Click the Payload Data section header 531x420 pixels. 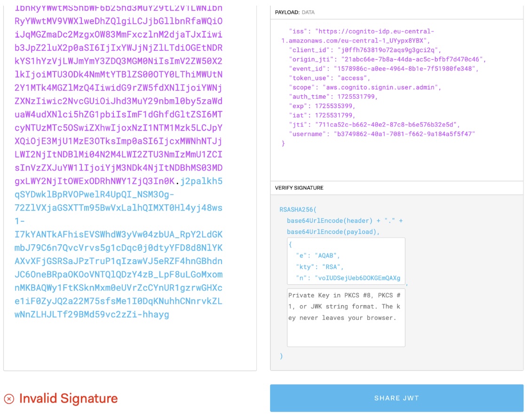coord(295,12)
